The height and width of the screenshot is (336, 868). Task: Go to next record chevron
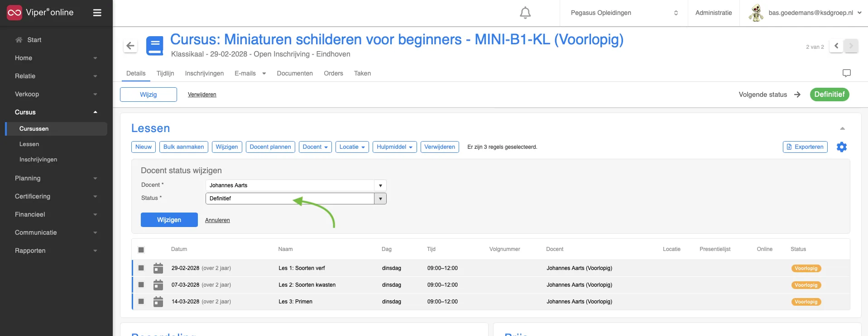point(851,46)
